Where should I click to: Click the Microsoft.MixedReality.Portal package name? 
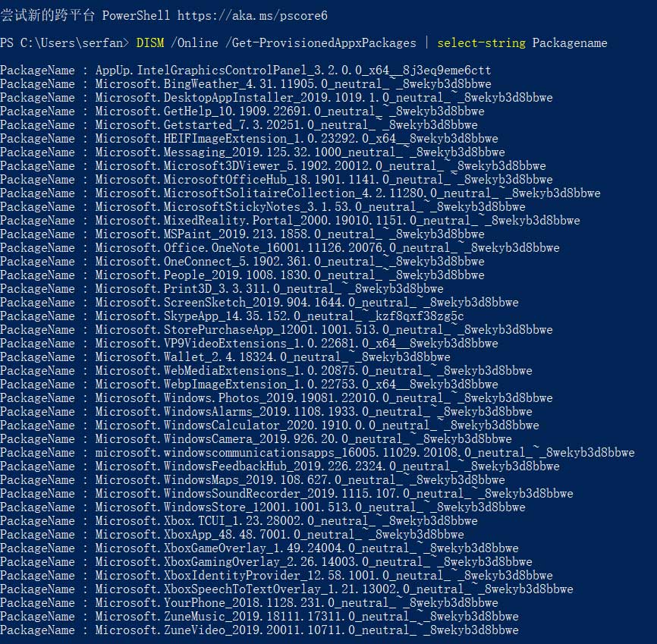coord(338,221)
